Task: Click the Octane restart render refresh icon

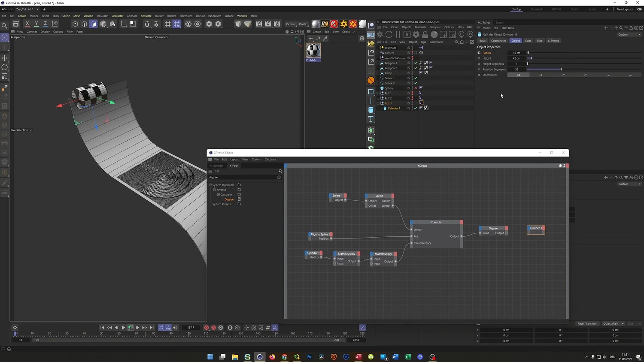Action: pos(389,34)
